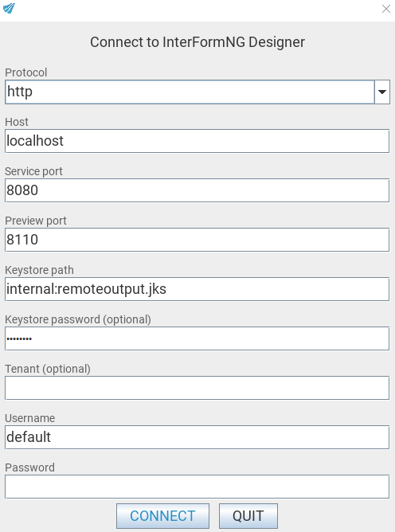Edit the Keystore path input field
395x532 pixels.
[x=197, y=289]
